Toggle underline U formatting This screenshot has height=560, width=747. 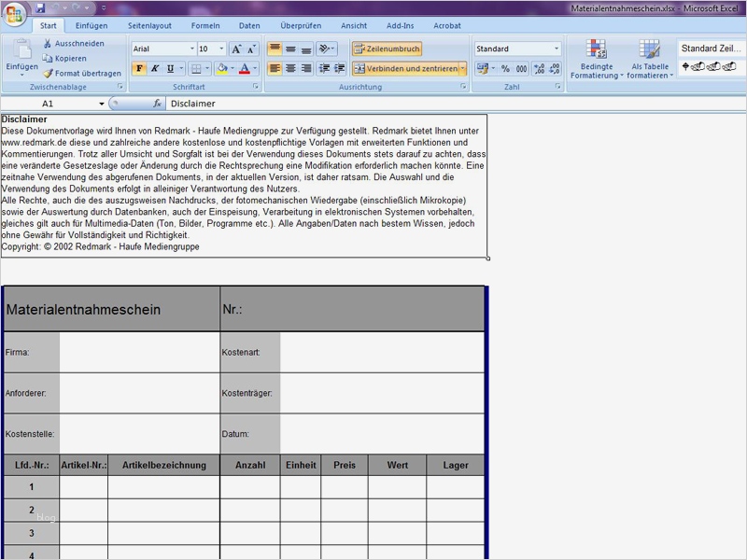170,68
